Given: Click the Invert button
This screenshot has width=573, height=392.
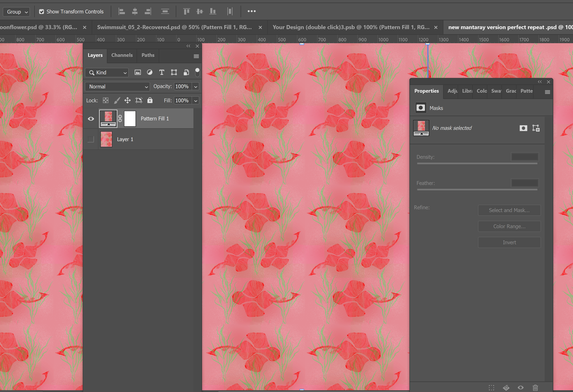Looking at the screenshot, I should [509, 242].
